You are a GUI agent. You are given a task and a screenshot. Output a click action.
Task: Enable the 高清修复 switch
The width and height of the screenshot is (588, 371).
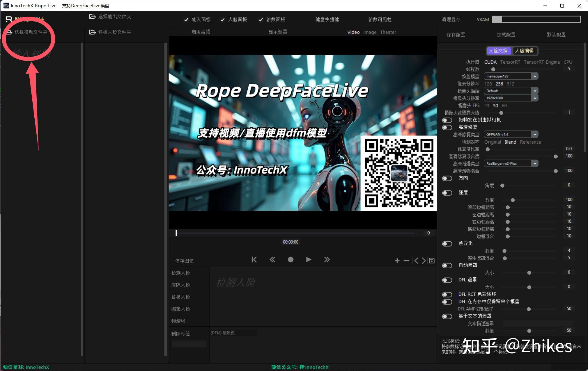(x=447, y=127)
